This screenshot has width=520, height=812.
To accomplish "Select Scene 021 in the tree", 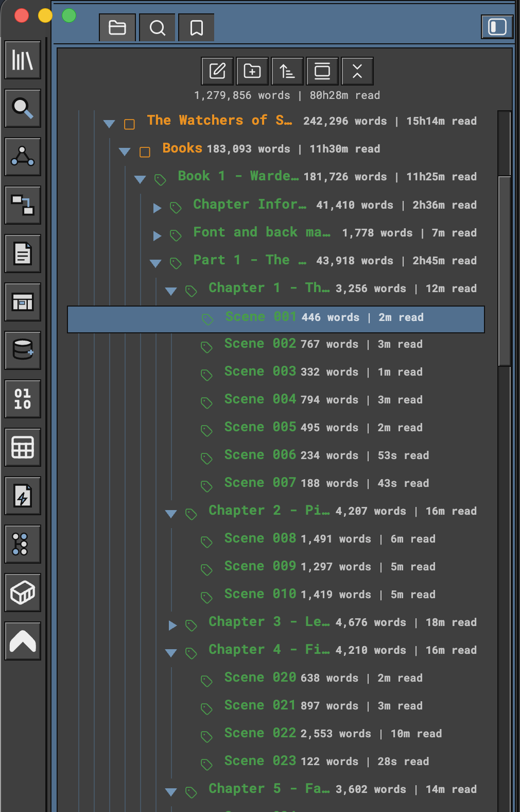I will click(x=260, y=705).
